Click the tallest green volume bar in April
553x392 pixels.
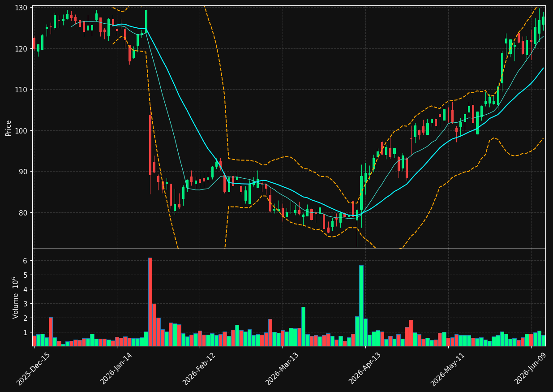click(361, 306)
